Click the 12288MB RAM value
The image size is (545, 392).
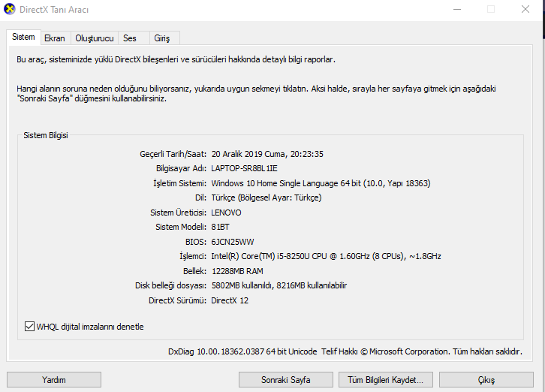237,271
